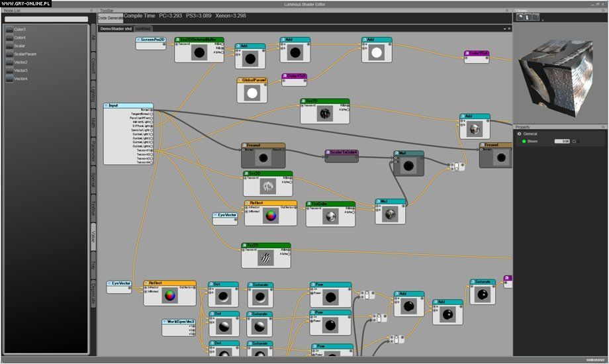Click the Bloom value input field
This screenshot has width=609, height=364.
[561, 141]
